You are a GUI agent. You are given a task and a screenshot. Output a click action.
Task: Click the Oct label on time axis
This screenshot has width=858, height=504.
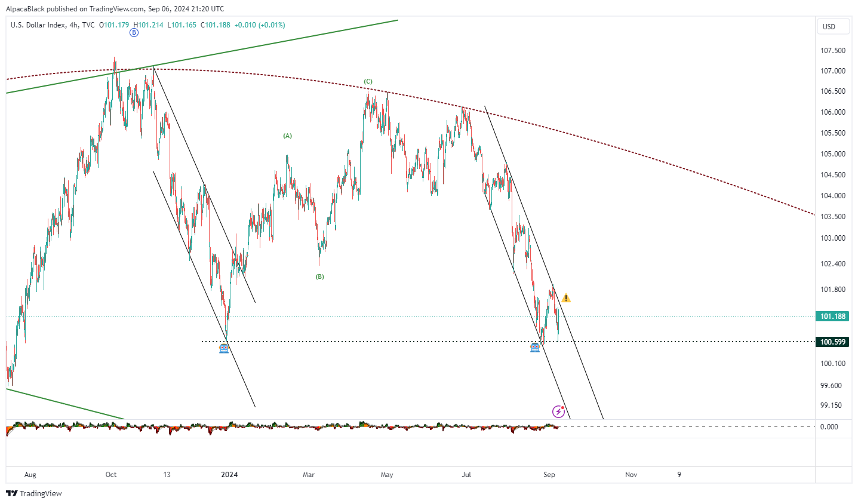pyautogui.click(x=111, y=475)
